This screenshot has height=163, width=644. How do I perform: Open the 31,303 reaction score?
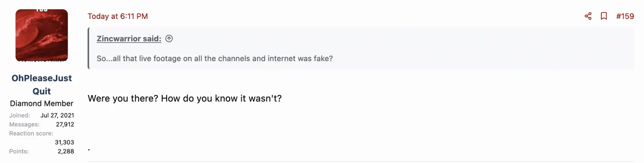[64, 142]
